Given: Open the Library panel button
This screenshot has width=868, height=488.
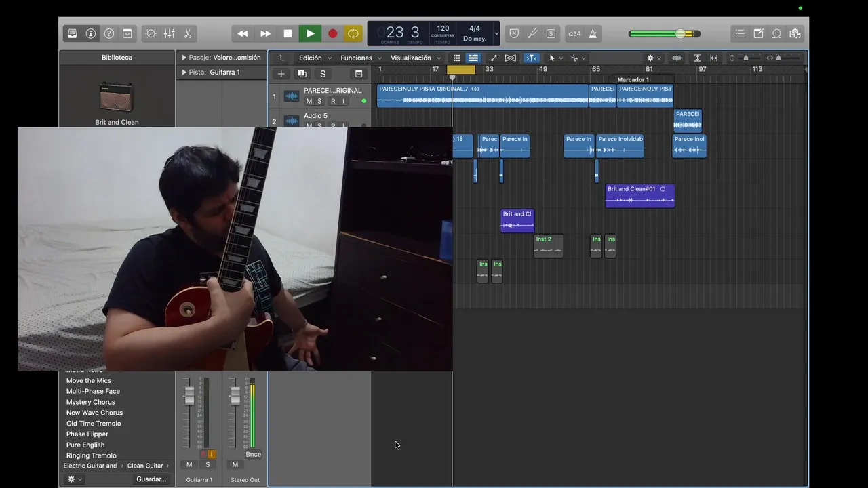Looking at the screenshot, I should tap(73, 33).
